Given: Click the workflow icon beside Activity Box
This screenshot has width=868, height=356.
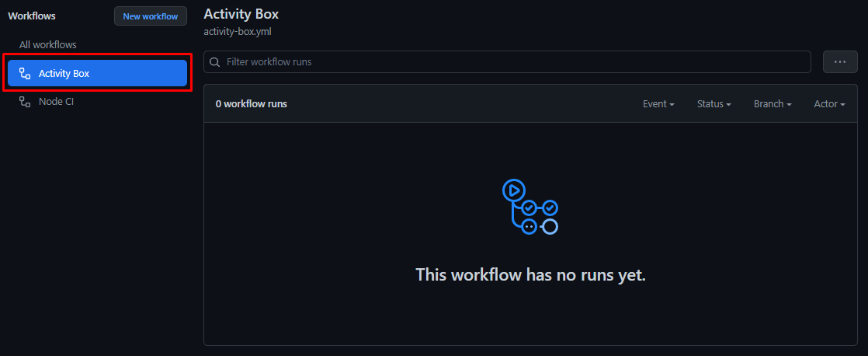Looking at the screenshot, I should pos(25,73).
